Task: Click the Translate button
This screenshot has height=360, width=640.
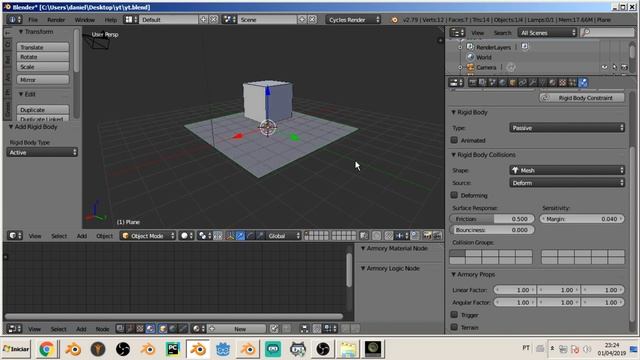Action: tap(43, 47)
